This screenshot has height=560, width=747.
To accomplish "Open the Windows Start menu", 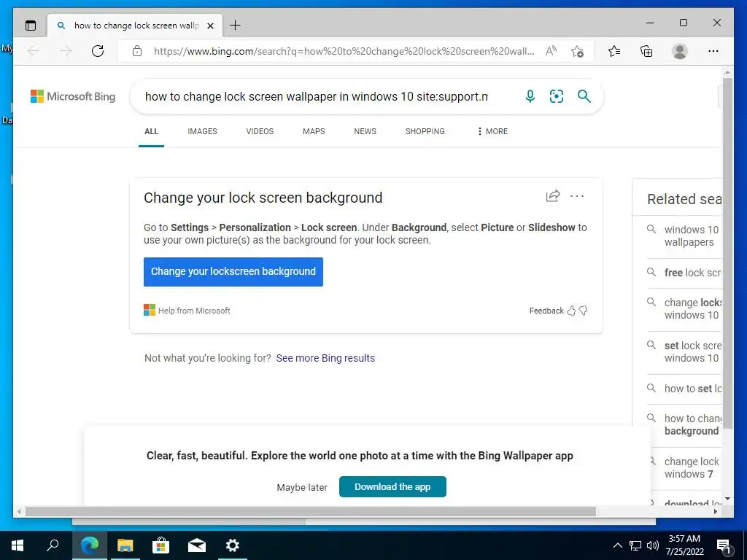I will click(18, 545).
